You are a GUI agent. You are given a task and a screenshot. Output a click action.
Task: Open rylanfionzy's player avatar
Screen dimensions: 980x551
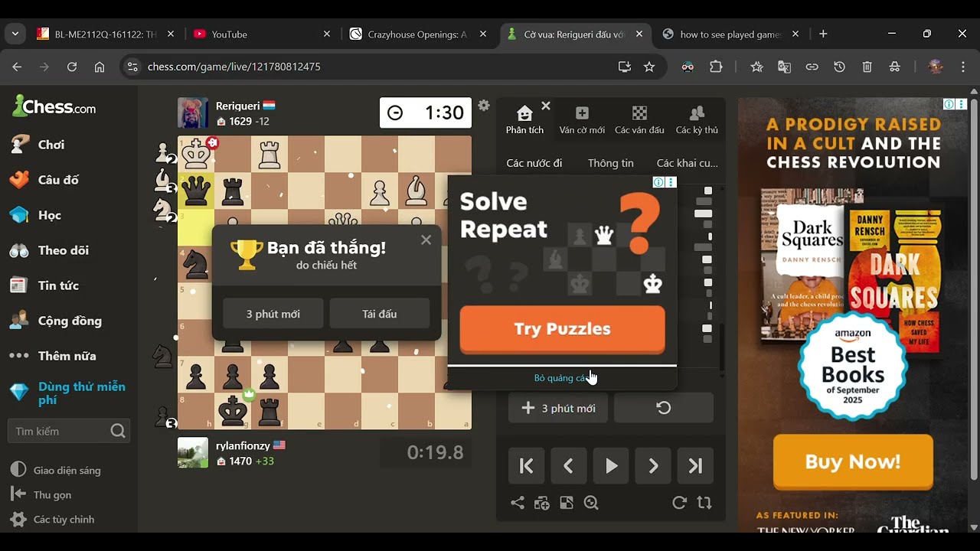pos(193,452)
